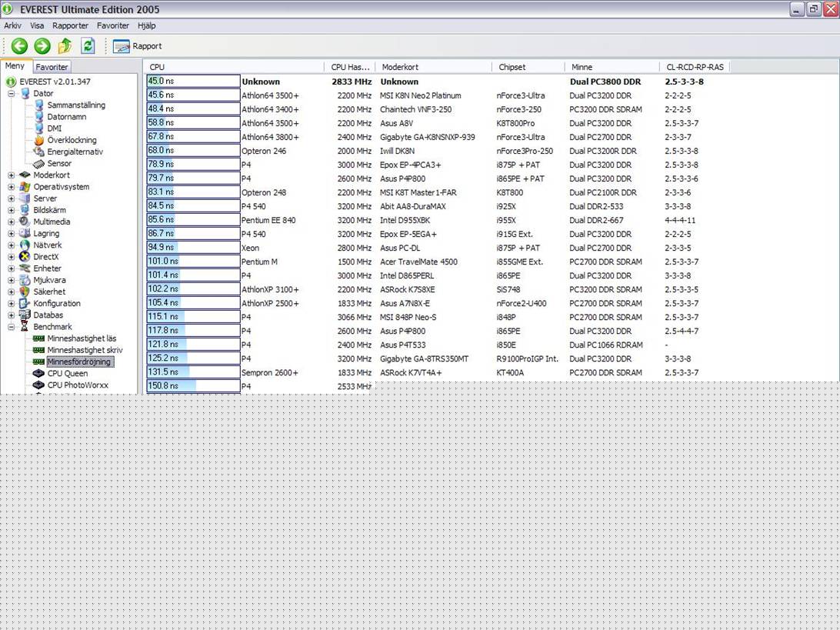Click the Energialternativ icon

click(x=39, y=152)
